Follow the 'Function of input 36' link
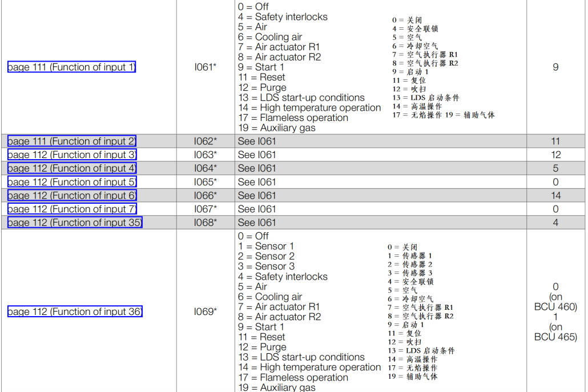Image resolution: width=588 pixels, height=392 pixels. point(74,312)
